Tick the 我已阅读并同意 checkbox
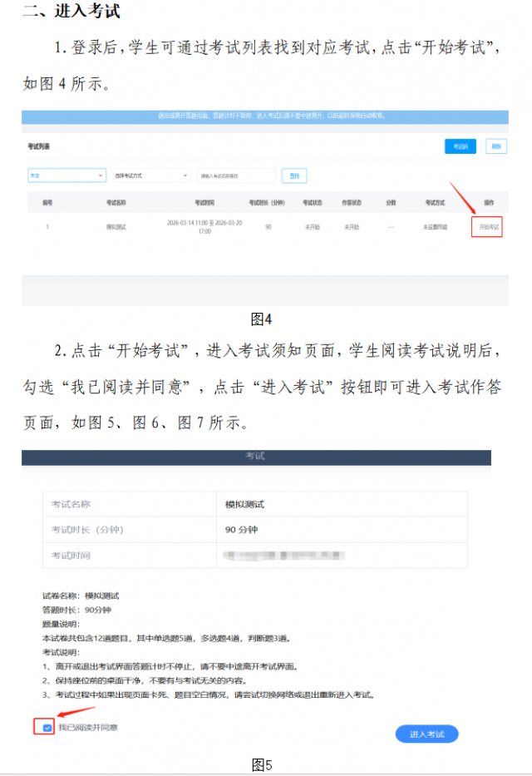The image size is (532, 776). [x=47, y=728]
